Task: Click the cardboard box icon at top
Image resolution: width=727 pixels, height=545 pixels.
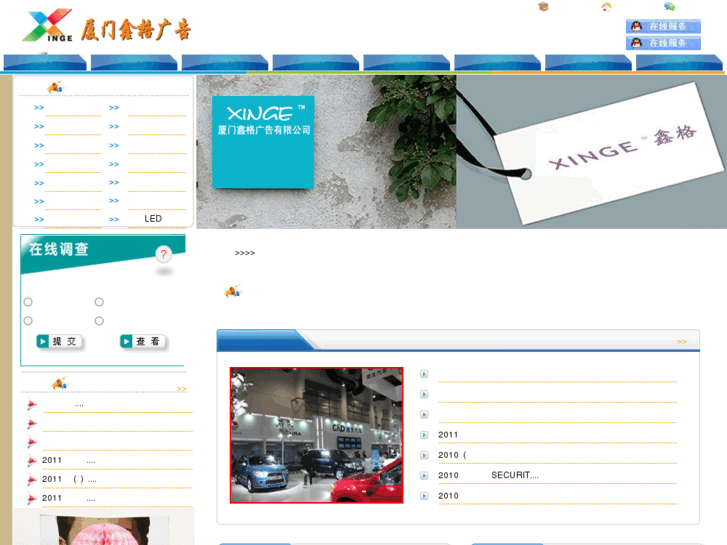Action: (x=543, y=6)
